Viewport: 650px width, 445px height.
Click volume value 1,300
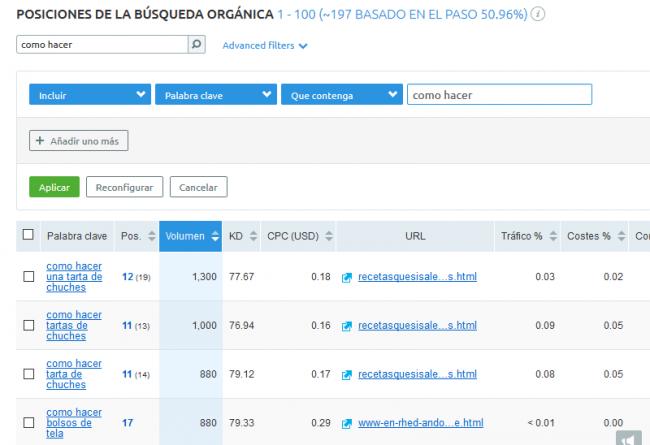click(x=204, y=277)
